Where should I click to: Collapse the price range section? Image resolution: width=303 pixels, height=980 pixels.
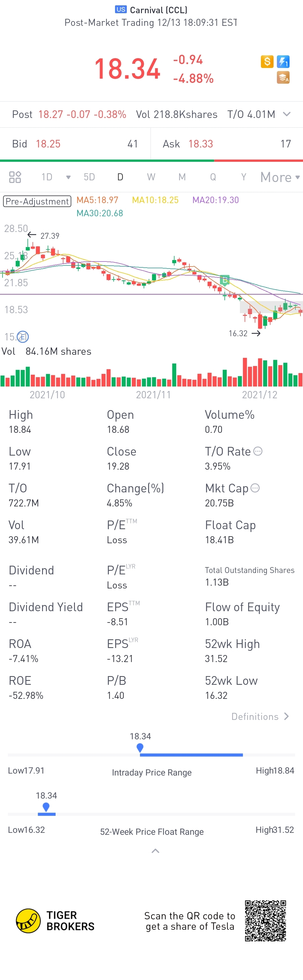155,851
